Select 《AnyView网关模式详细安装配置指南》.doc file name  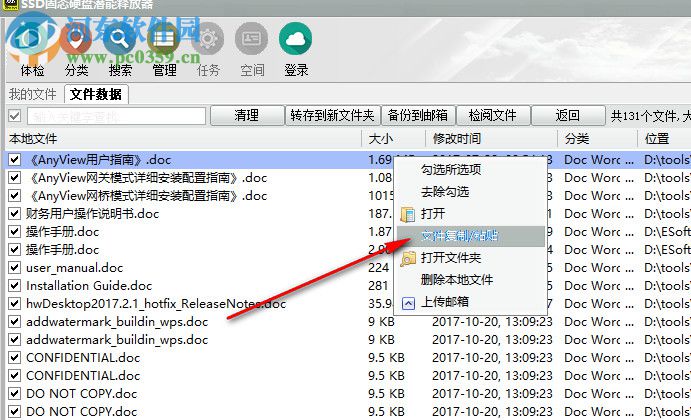146,178
